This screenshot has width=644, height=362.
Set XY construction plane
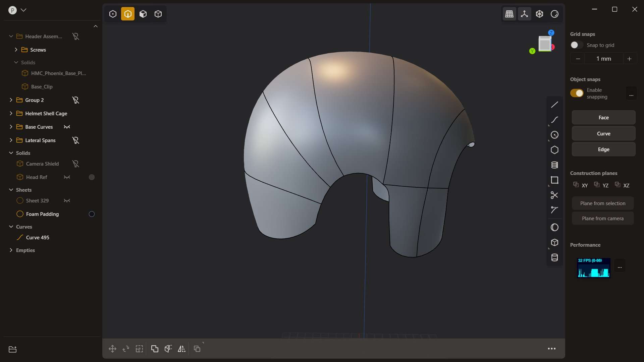click(x=581, y=185)
